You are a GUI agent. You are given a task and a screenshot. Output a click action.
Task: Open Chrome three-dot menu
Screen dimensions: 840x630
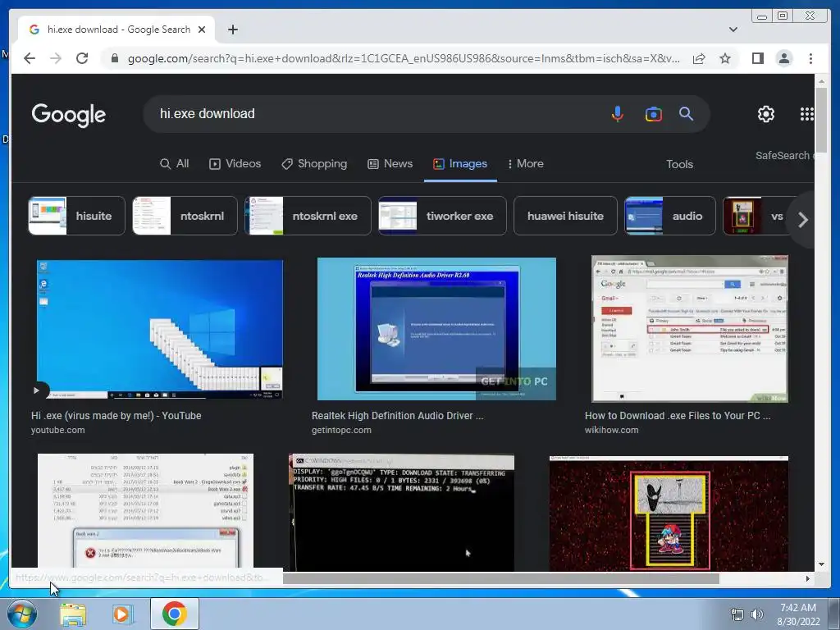[810, 58]
